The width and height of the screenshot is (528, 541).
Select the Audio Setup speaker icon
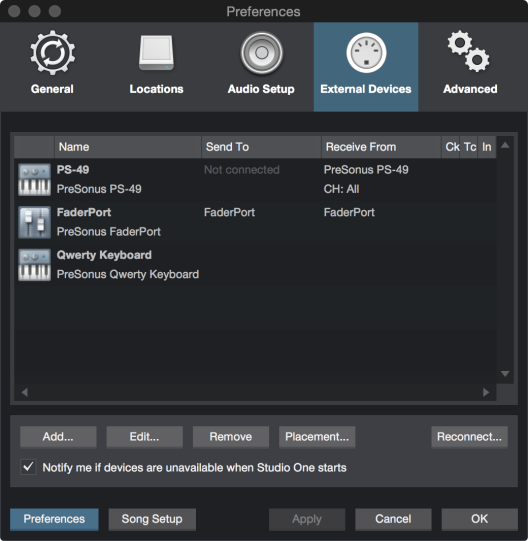tap(261, 53)
